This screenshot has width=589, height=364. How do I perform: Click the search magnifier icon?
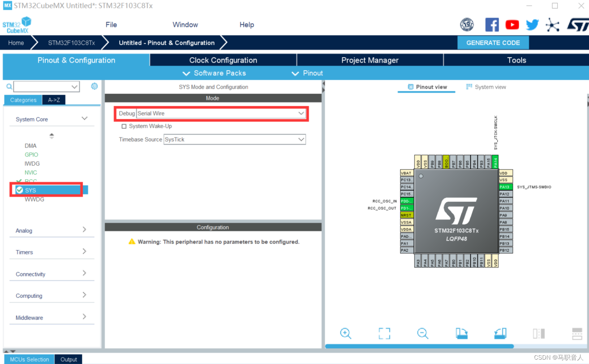click(9, 87)
